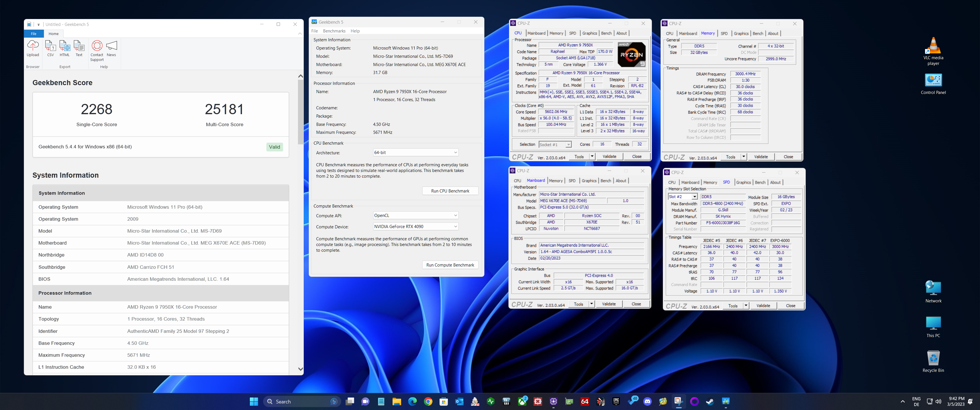Click the taskbar Search box
The width and height of the screenshot is (980, 410).
click(301, 401)
